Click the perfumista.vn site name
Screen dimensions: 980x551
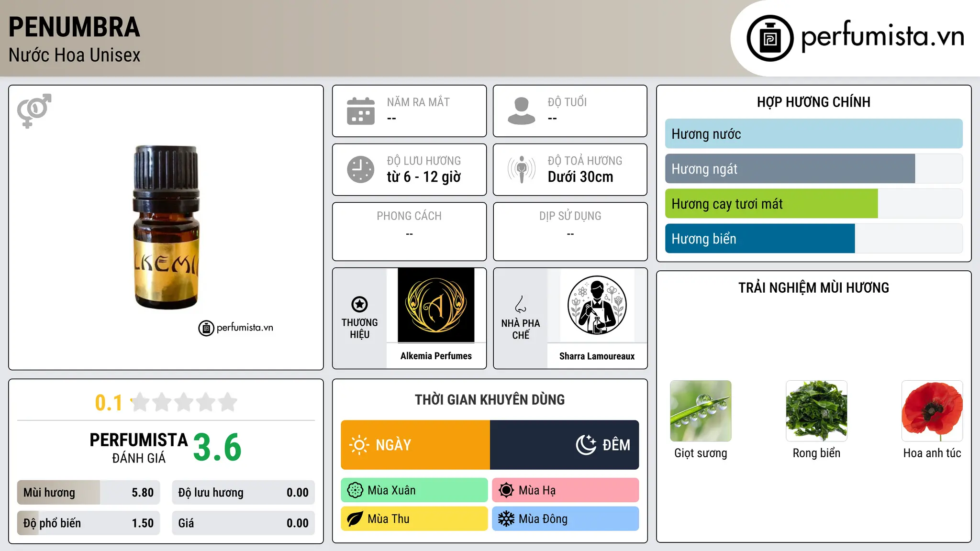(883, 36)
